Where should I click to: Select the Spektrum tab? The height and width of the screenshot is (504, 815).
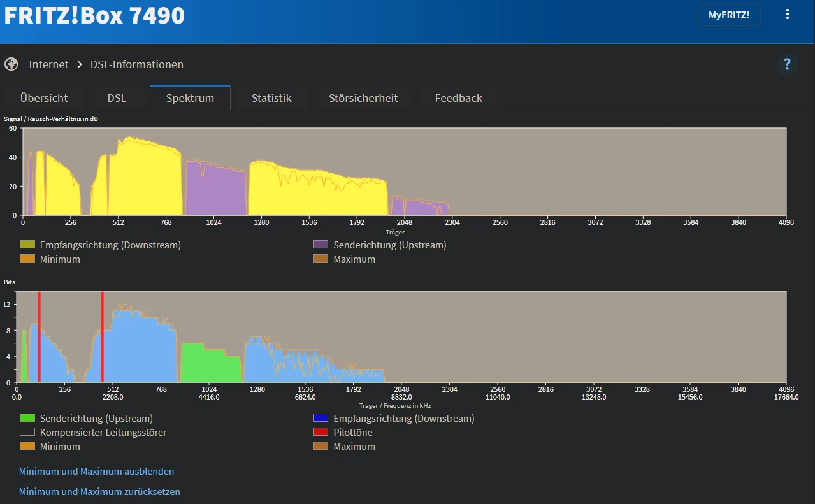[190, 98]
